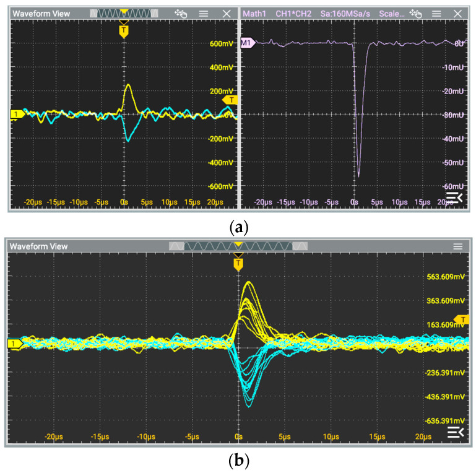Viewport: 476px width, 473px height.
Task: Click the -20µs time label in bottom waveform
Action: coord(54,436)
